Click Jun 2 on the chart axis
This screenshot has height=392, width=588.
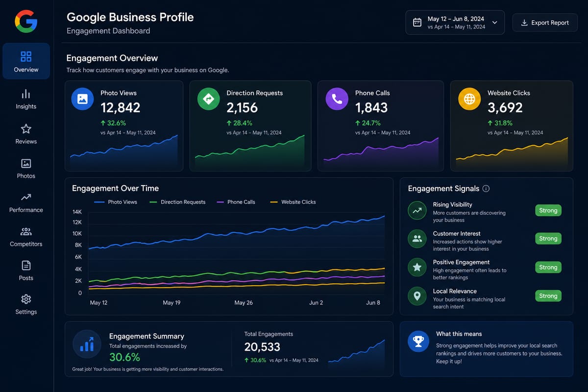click(x=316, y=303)
